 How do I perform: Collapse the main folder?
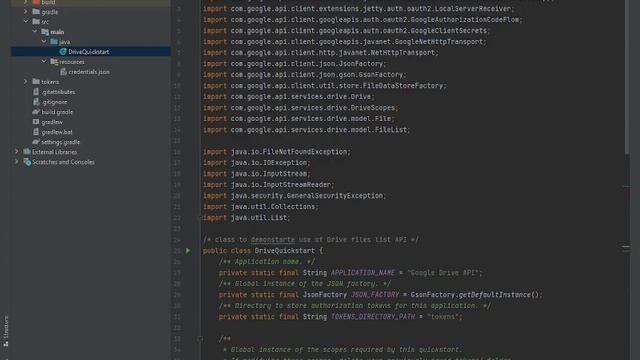tap(35, 31)
